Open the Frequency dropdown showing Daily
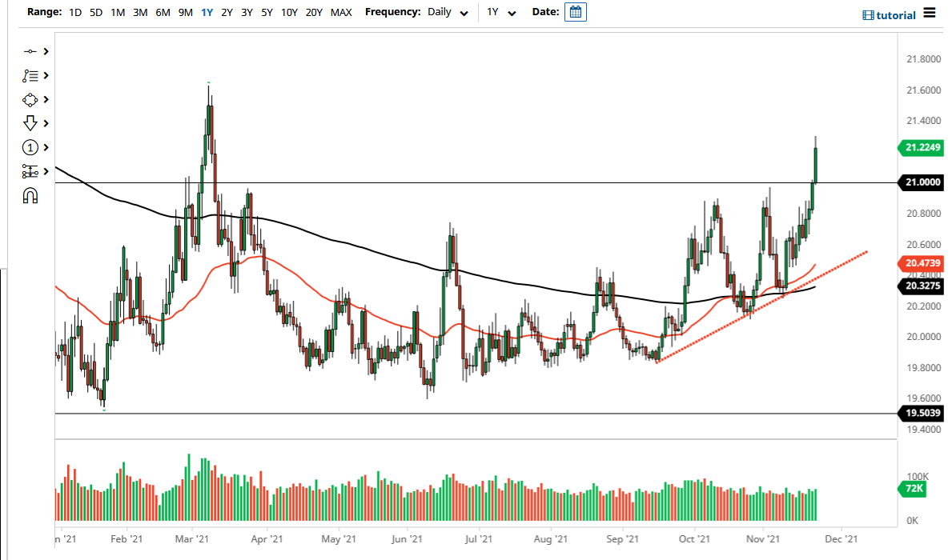The height and width of the screenshot is (560, 952). pyautogui.click(x=444, y=12)
